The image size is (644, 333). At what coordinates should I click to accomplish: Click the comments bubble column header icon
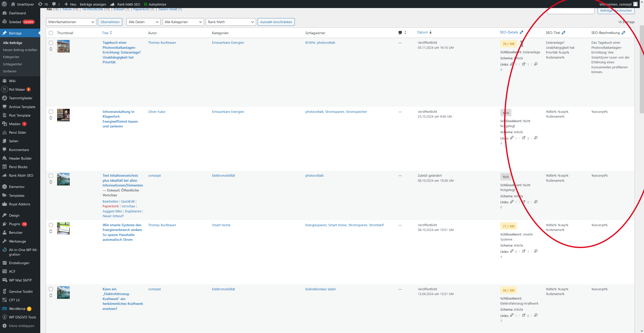click(400, 33)
